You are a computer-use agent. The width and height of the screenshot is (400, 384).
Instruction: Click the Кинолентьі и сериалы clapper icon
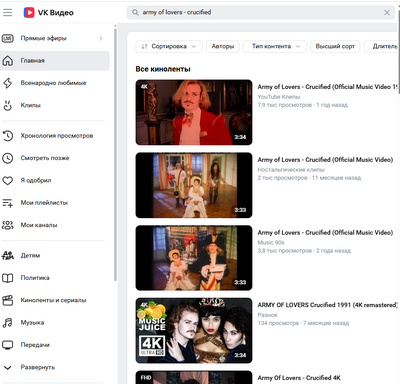7,300
